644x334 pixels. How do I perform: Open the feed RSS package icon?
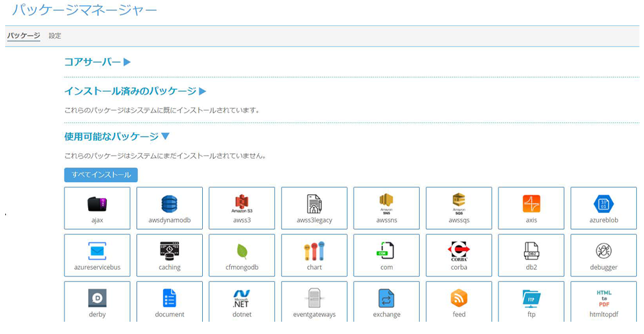pyautogui.click(x=459, y=298)
